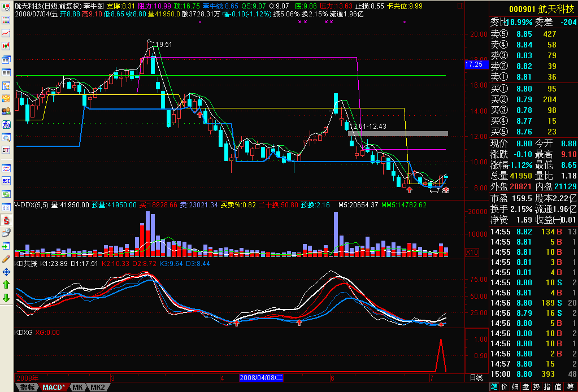The image size is (578, 392).
Task: Select the 值 value tab
Action: tap(558, 387)
